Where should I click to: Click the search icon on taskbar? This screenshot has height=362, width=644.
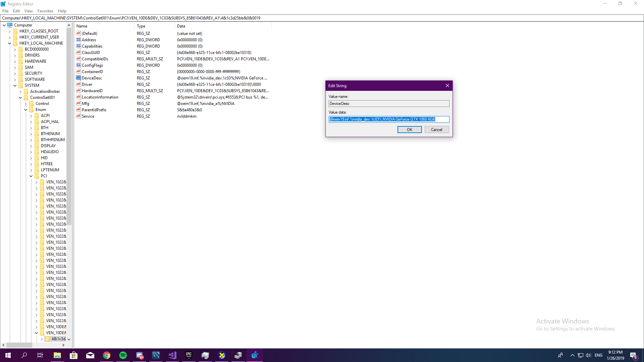point(24,355)
